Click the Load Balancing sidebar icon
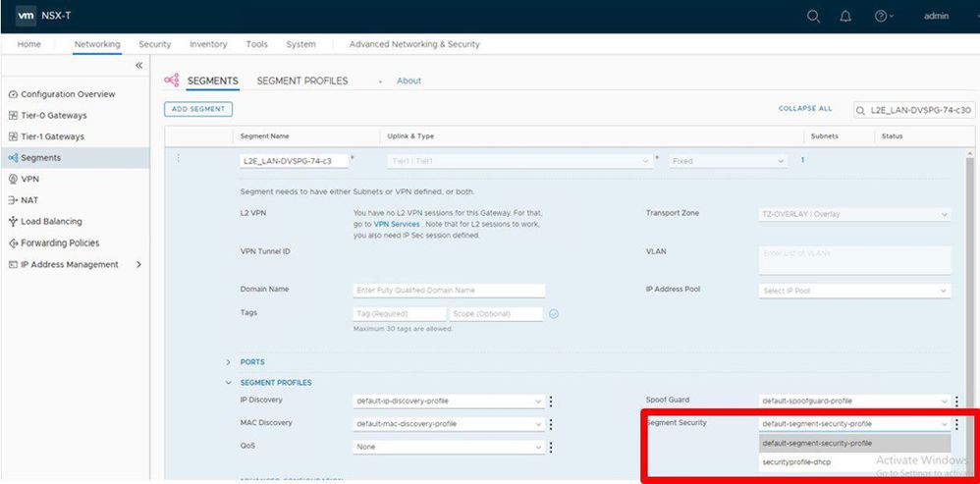Screen dimensions: 980x484 pyautogui.click(x=13, y=222)
